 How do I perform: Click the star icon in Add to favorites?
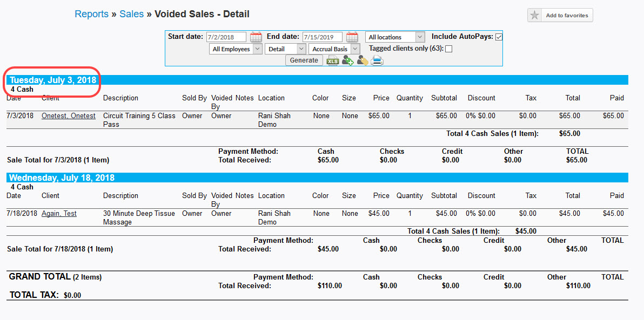click(x=535, y=16)
